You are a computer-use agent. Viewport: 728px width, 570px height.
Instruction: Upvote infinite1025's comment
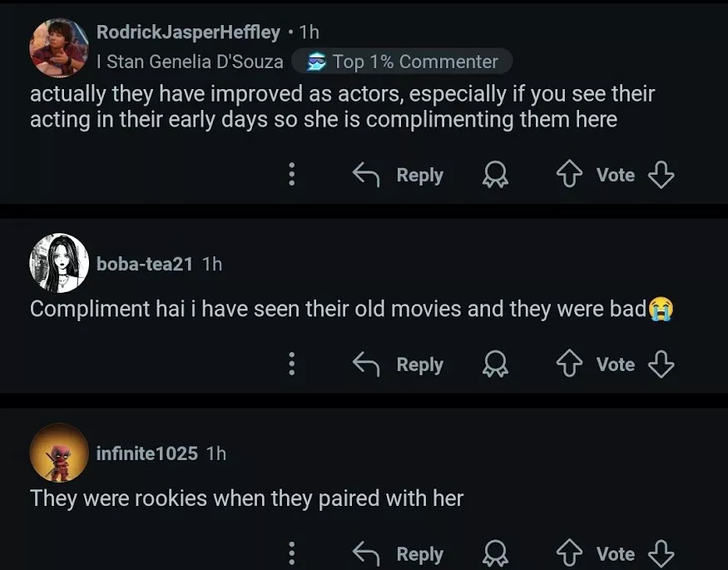click(x=569, y=554)
